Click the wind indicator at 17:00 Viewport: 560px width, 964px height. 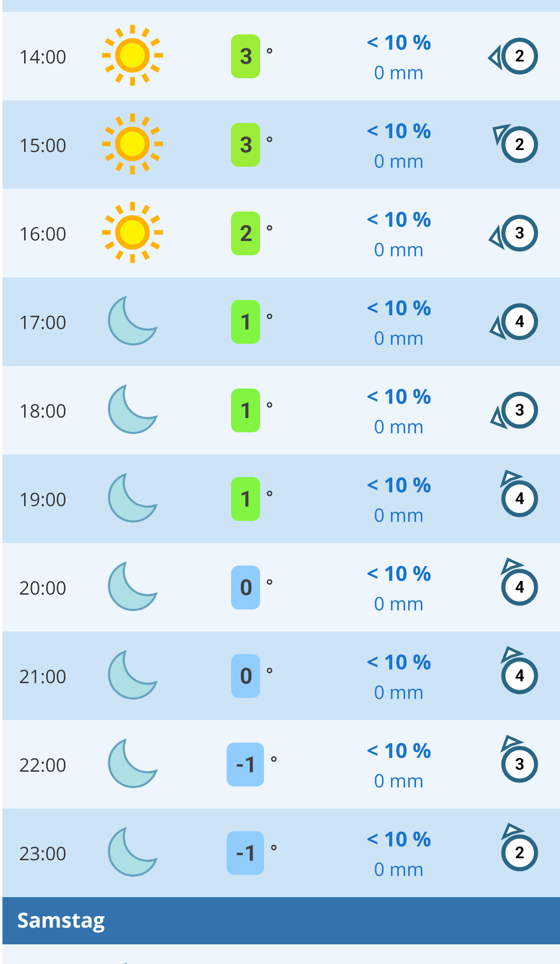(515, 322)
